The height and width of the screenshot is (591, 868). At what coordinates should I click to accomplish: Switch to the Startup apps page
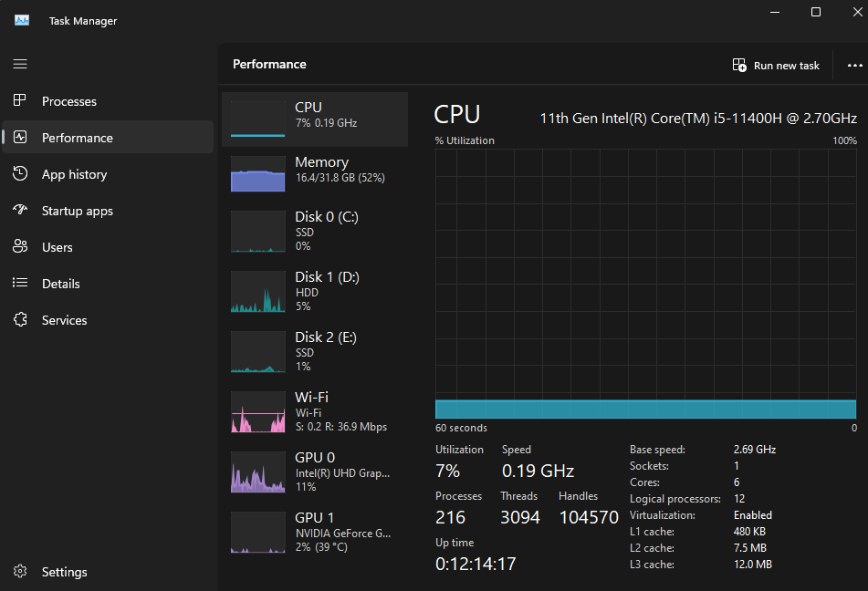pyautogui.click(x=78, y=211)
